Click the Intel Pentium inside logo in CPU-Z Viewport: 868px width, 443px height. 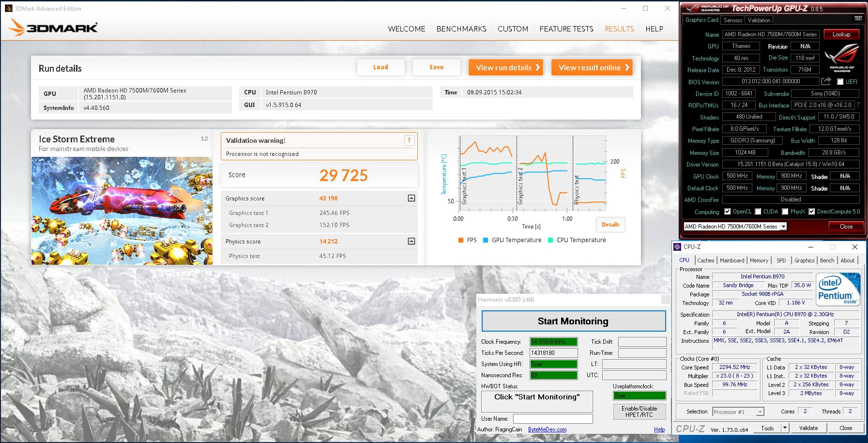pos(838,289)
